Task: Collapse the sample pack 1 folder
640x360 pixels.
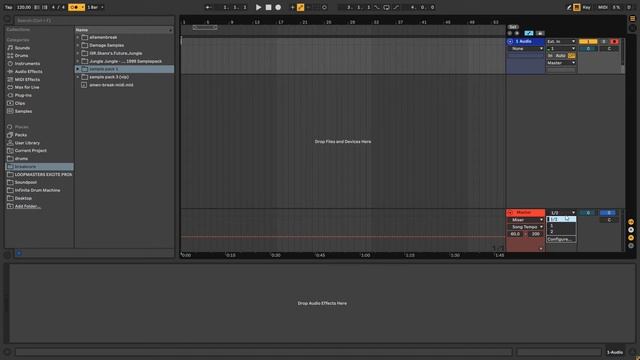Action: coord(78,69)
